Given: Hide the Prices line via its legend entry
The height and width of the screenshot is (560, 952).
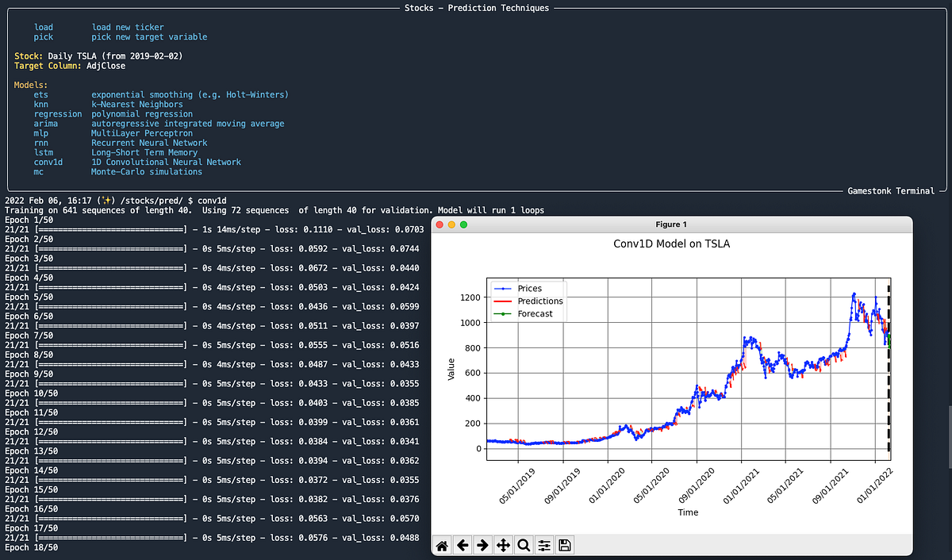Looking at the screenshot, I should 528,288.
